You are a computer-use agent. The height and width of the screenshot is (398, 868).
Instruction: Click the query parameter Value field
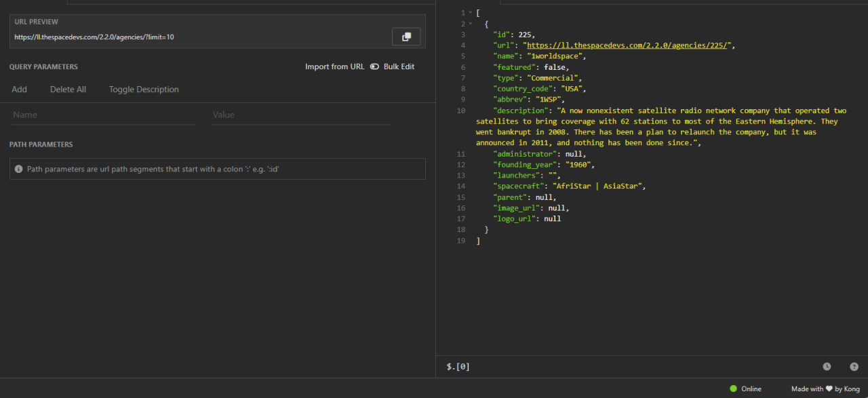pos(300,115)
